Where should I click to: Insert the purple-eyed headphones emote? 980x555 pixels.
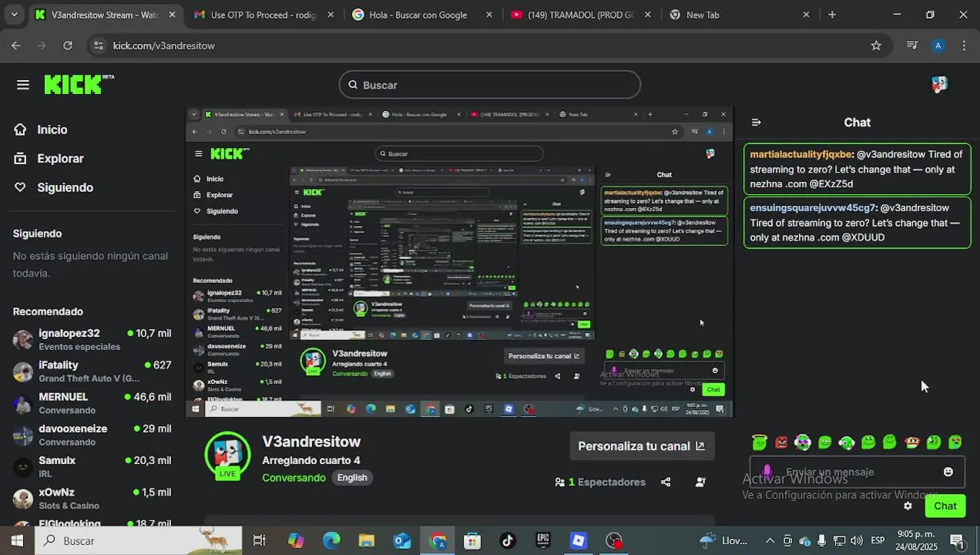coord(803,442)
